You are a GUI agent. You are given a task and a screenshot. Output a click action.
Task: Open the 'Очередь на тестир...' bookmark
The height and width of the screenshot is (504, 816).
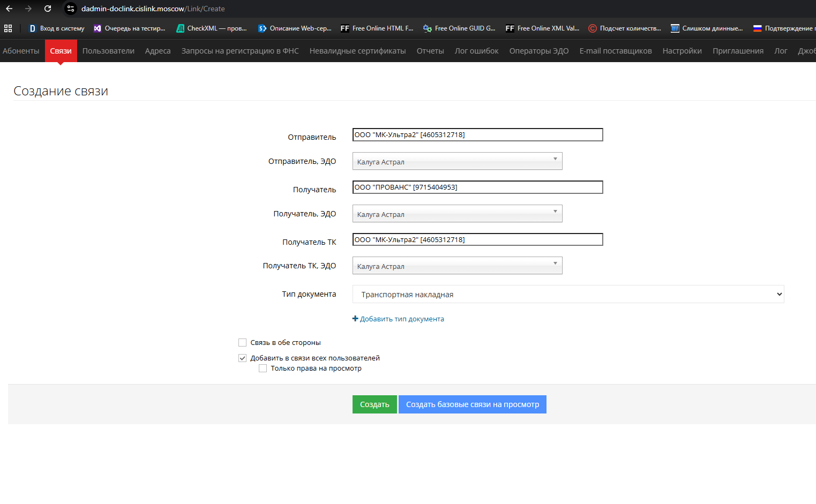[129, 28]
